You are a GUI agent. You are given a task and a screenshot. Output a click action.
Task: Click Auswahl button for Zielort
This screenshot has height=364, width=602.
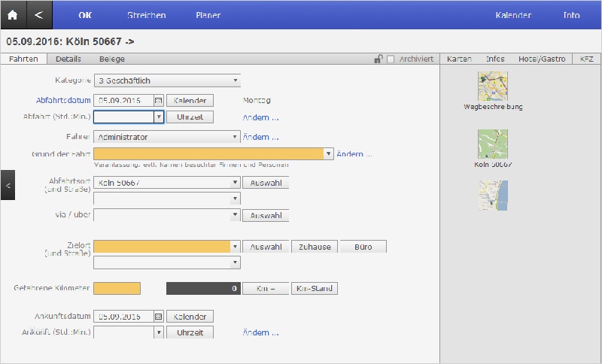266,247
